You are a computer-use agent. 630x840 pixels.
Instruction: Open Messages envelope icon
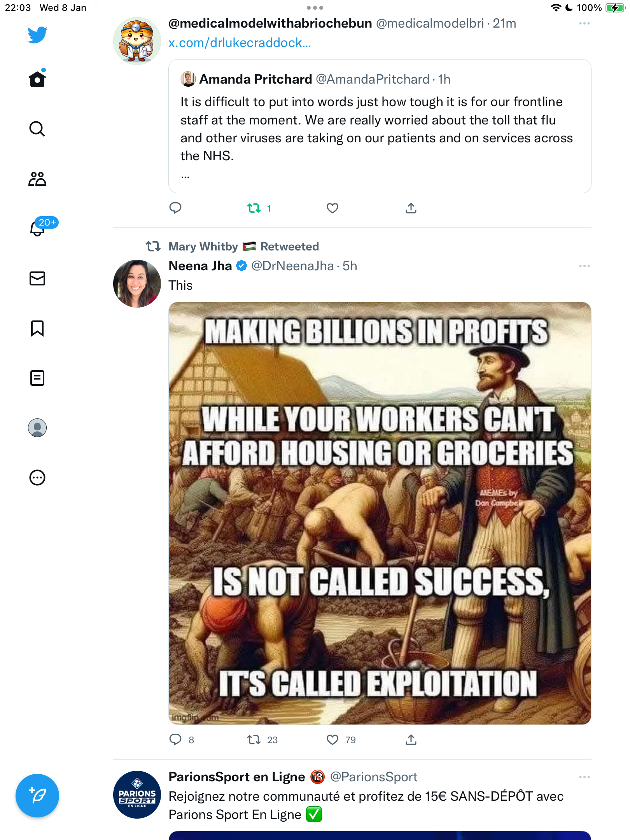pos(37,278)
